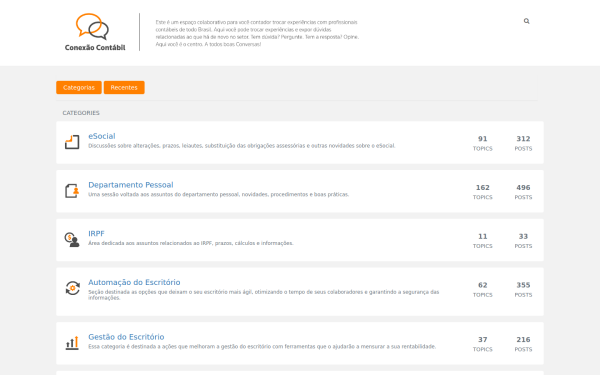Click the 355 posts count

point(523,285)
